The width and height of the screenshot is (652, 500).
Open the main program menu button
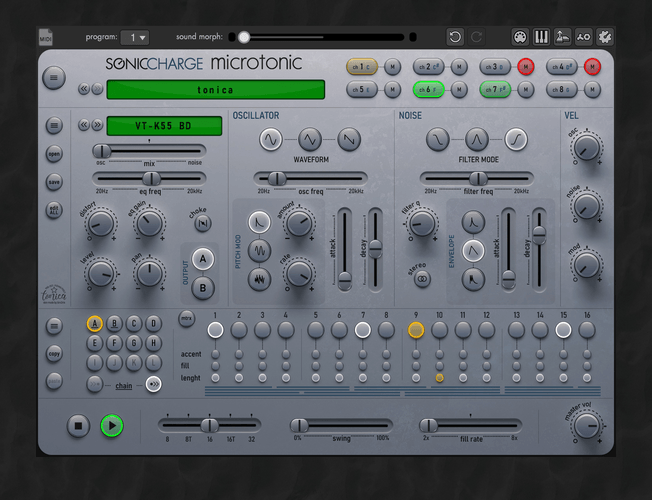[x=54, y=78]
